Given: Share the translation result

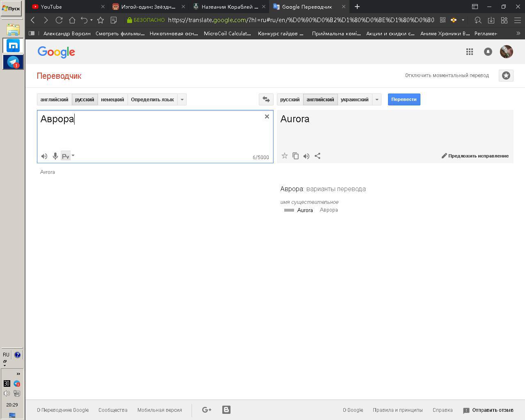Looking at the screenshot, I should coord(317,156).
